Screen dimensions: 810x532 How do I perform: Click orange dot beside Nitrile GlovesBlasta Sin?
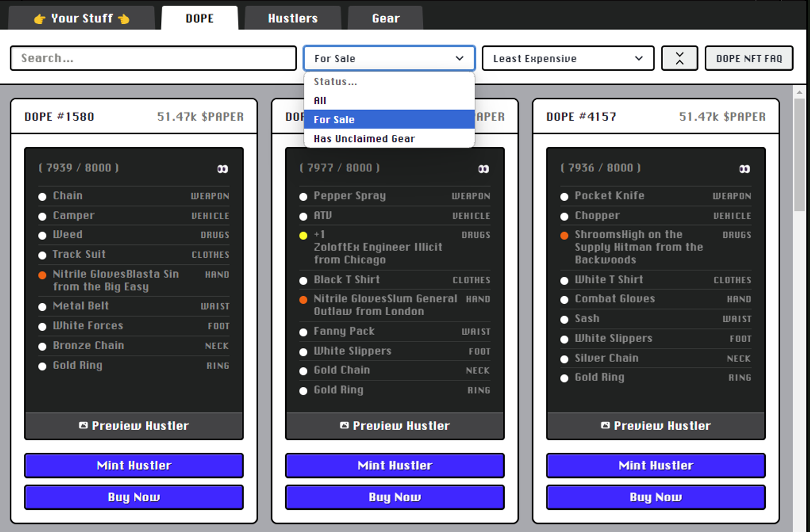42,275
